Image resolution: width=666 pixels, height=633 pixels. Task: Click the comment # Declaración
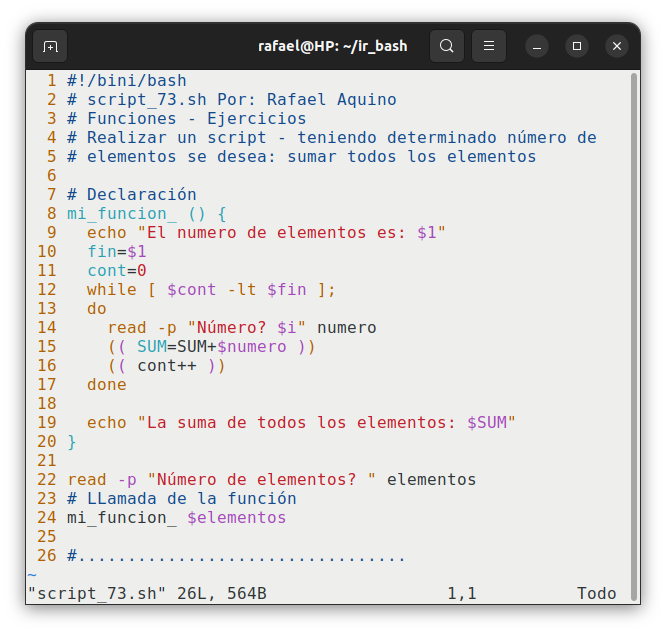pyautogui.click(x=132, y=195)
